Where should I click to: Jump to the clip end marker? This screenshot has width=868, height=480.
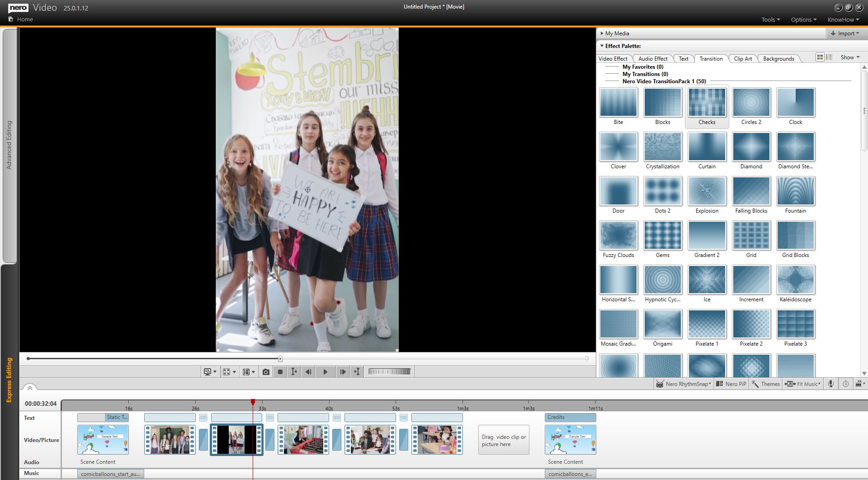(x=357, y=372)
